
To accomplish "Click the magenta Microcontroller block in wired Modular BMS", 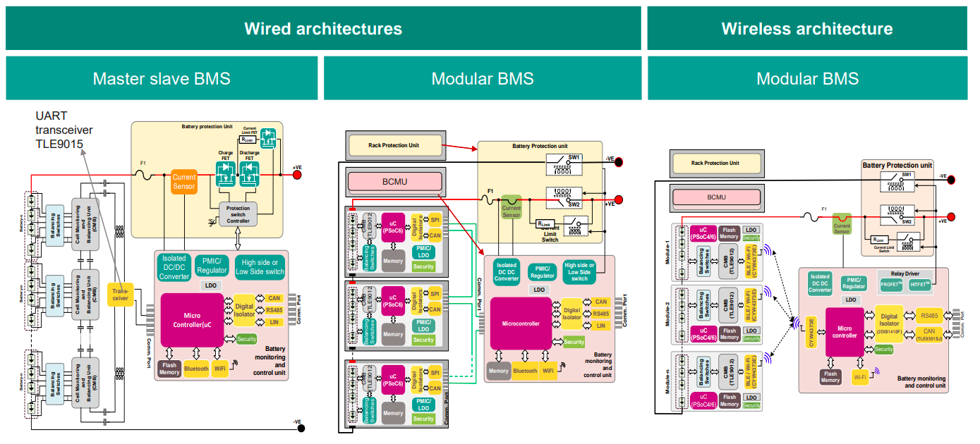I will click(x=521, y=323).
